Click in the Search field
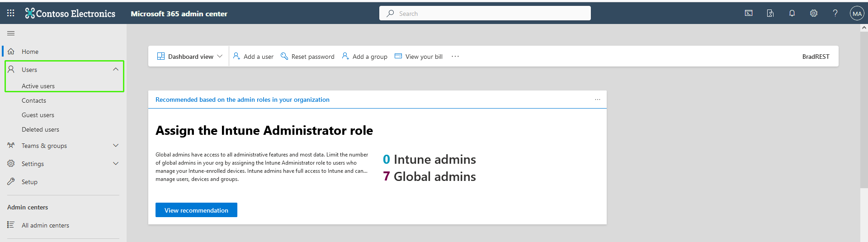 485,13
